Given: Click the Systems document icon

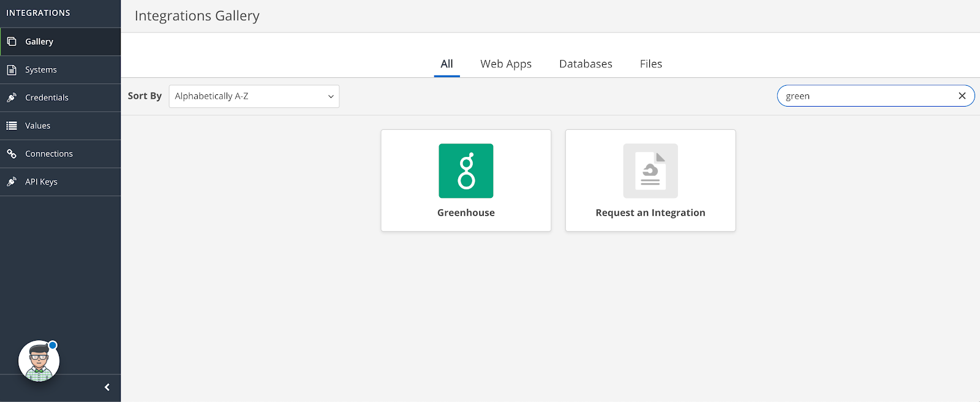Looking at the screenshot, I should pos(12,70).
